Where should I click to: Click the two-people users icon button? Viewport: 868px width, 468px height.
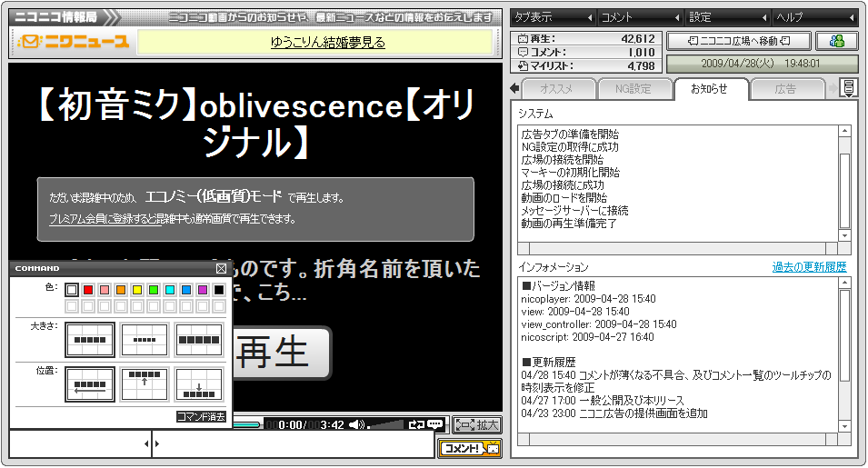coord(837,41)
